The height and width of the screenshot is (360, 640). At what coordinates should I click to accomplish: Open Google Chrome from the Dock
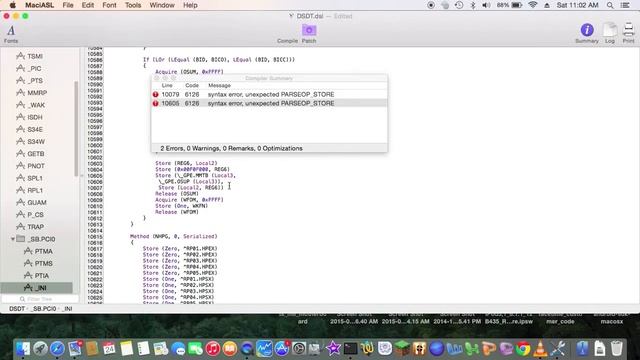click(523, 349)
